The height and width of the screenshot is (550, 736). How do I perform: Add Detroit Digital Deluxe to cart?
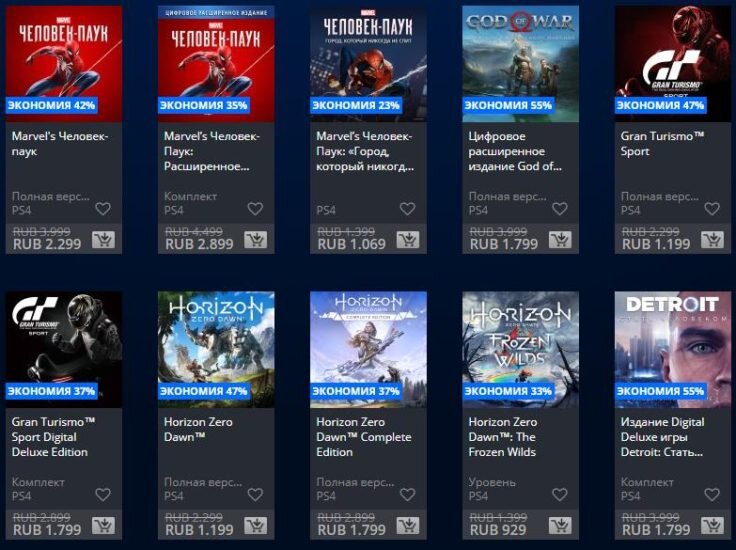[x=712, y=526]
